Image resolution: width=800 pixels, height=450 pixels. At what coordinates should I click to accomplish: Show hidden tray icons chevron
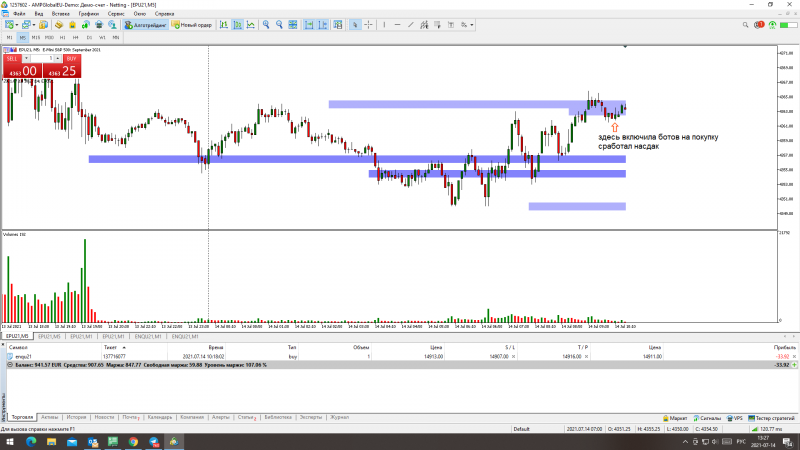tap(685, 442)
